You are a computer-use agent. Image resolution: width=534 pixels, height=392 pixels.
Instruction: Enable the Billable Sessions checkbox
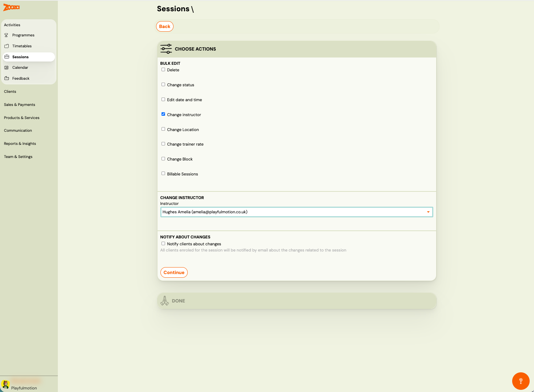163,174
